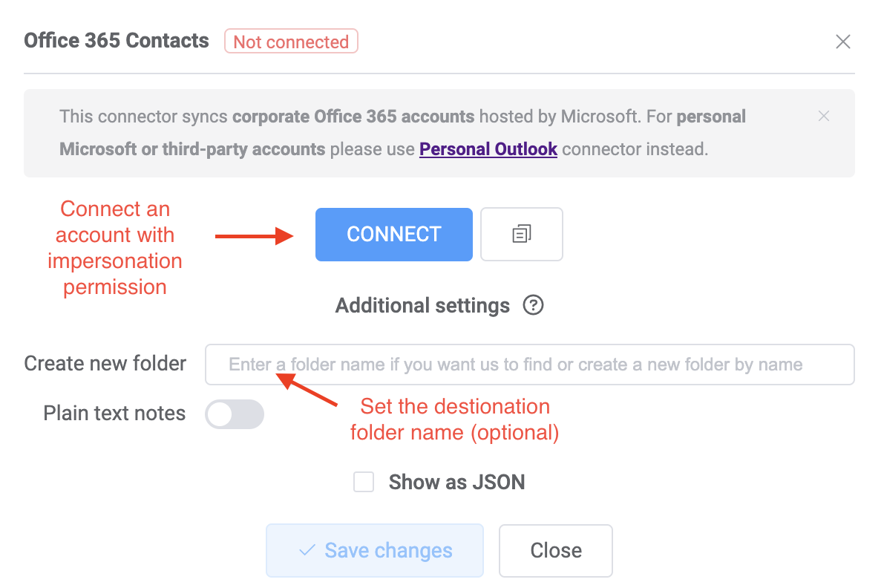Click the Create new folder name field

tap(529, 365)
